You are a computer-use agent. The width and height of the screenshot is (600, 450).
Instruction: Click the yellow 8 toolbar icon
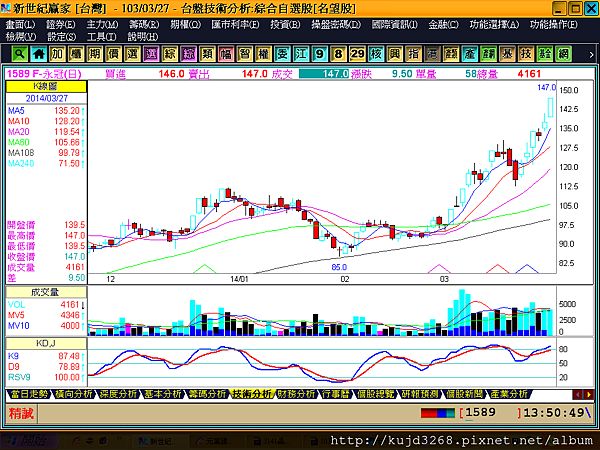(x=339, y=54)
